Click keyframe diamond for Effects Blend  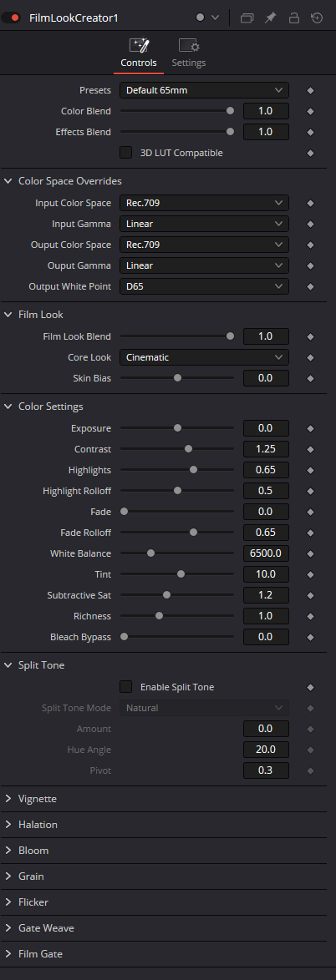[310, 132]
